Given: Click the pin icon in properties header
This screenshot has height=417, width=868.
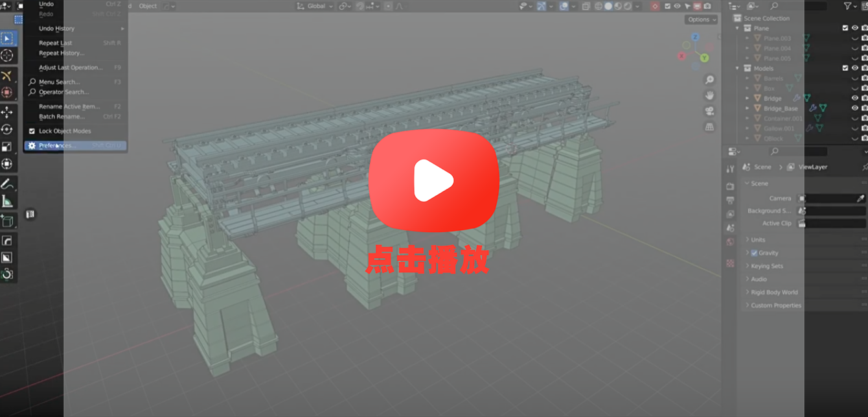Looking at the screenshot, I should pyautogui.click(x=865, y=167).
